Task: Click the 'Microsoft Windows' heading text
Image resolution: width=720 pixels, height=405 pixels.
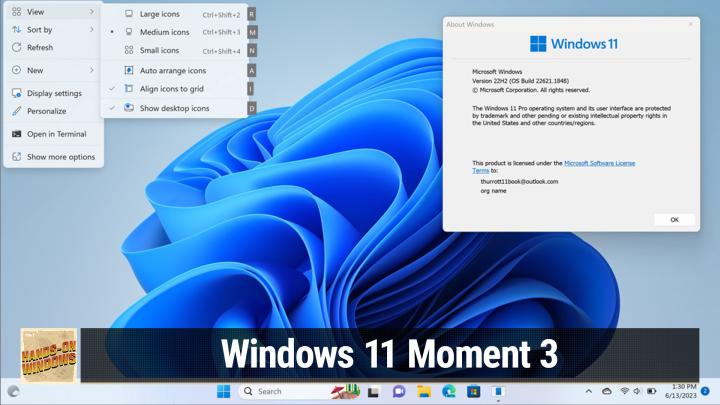Action: (x=497, y=72)
